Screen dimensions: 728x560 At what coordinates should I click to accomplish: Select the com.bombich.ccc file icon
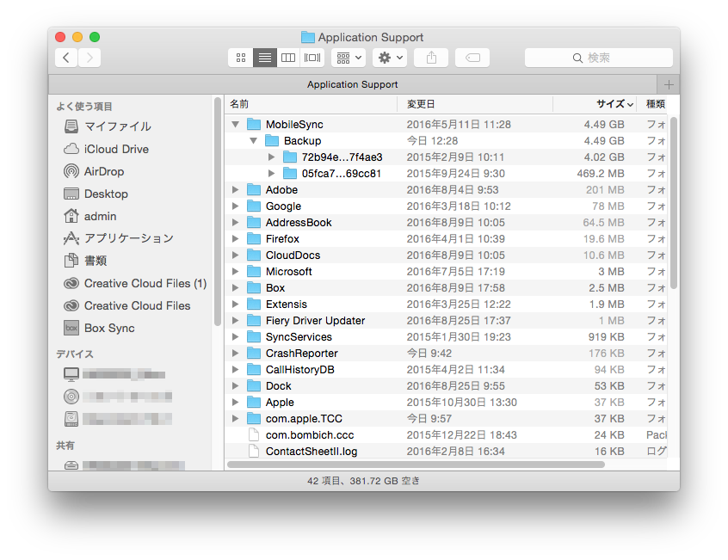click(x=254, y=434)
